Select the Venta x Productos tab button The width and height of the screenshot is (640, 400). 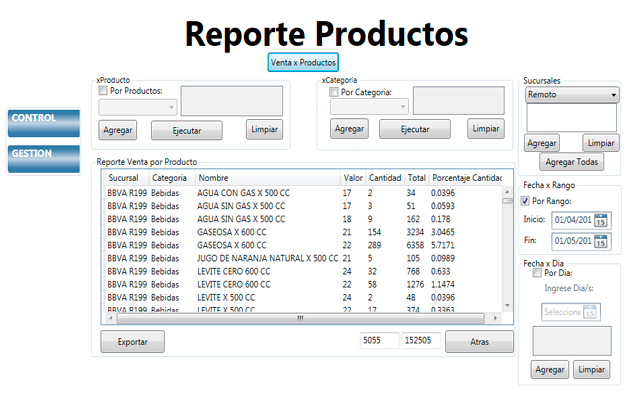303,62
